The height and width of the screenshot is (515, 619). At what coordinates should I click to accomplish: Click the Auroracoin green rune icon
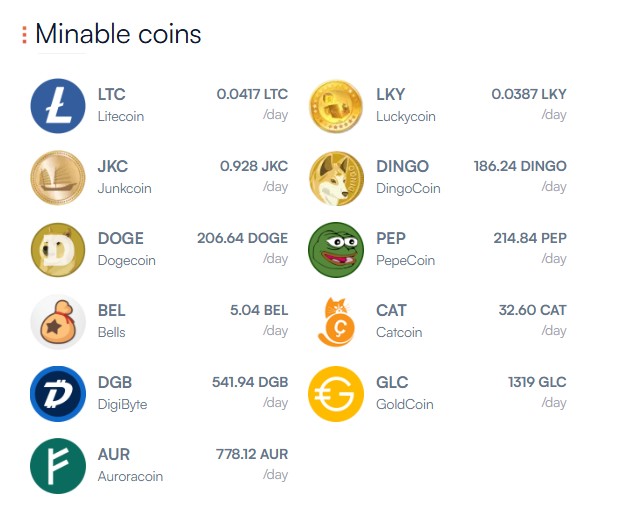(x=58, y=466)
